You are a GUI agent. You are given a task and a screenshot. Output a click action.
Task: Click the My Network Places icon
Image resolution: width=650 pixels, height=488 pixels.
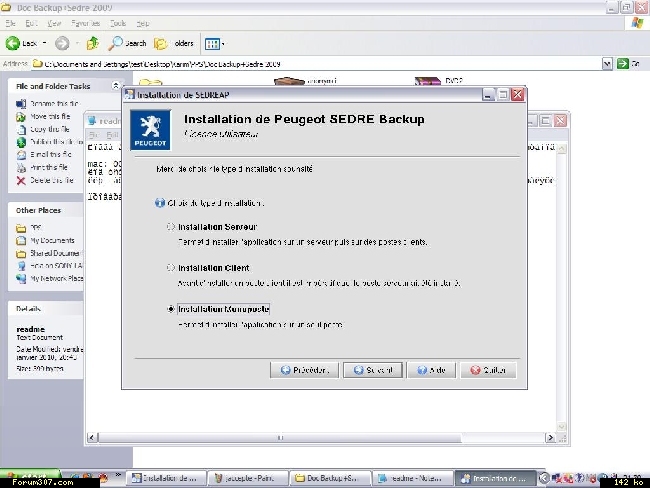[x=21, y=279]
